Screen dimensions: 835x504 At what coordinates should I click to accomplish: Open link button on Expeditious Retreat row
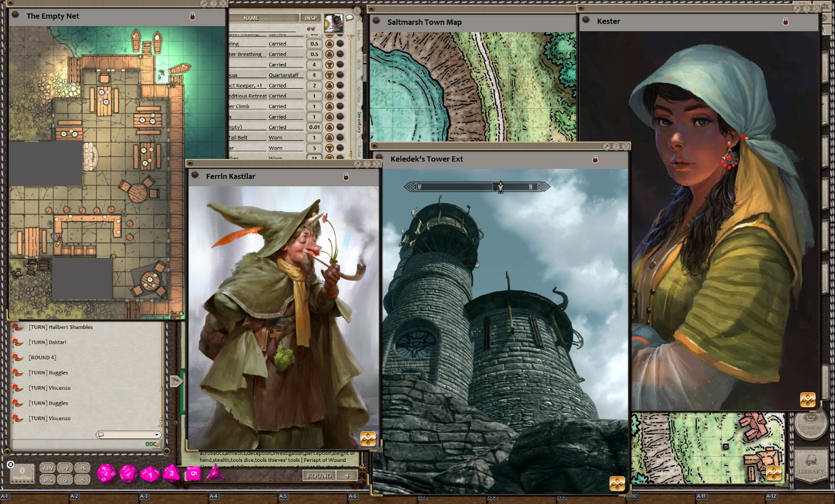pos(340,96)
